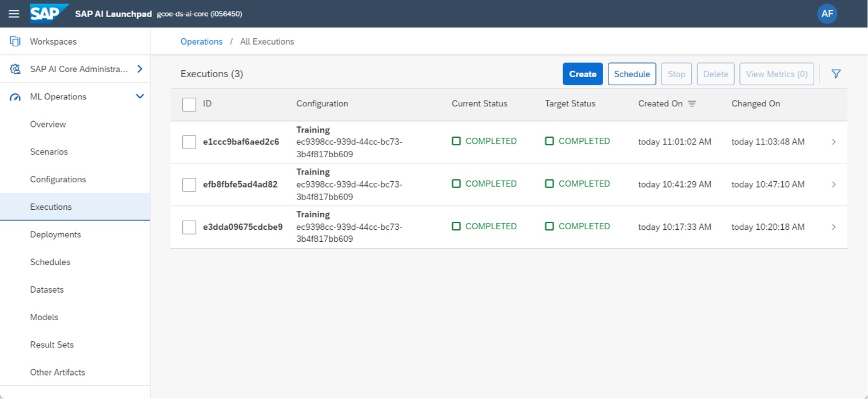Viewport: 868px width, 399px height.
Task: Click Target Status icon for efb8fbfe5ad4ad82
Action: (x=550, y=184)
